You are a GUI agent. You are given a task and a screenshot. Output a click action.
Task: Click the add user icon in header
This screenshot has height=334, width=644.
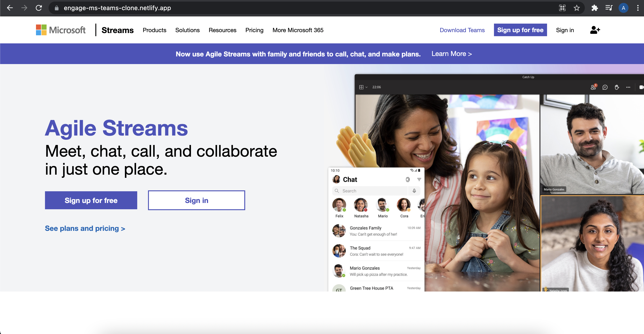pos(595,30)
